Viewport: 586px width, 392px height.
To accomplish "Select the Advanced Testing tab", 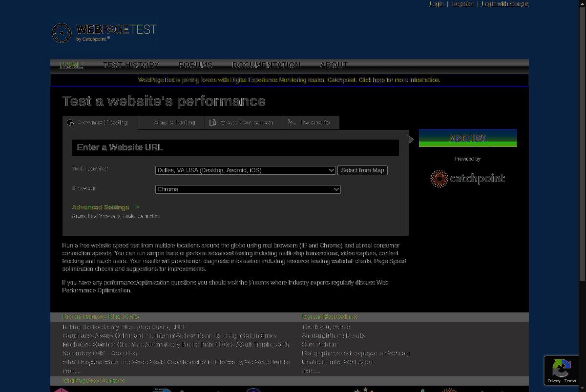I will pyautogui.click(x=100, y=123).
